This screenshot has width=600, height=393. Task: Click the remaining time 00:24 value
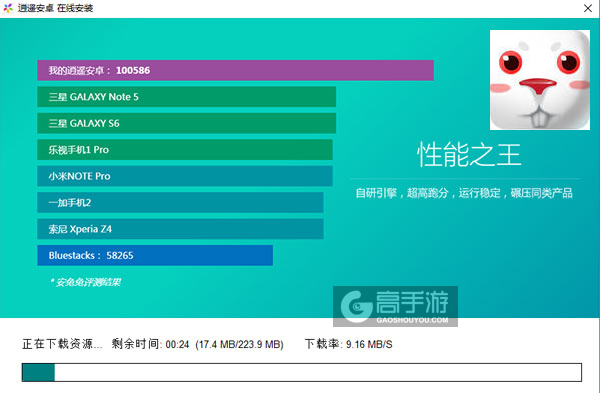178,344
